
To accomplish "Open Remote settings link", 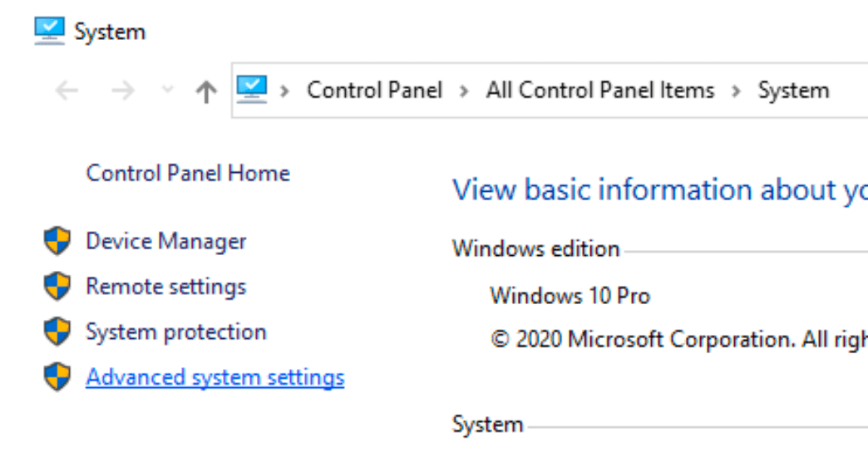I will pyautogui.click(x=166, y=287).
